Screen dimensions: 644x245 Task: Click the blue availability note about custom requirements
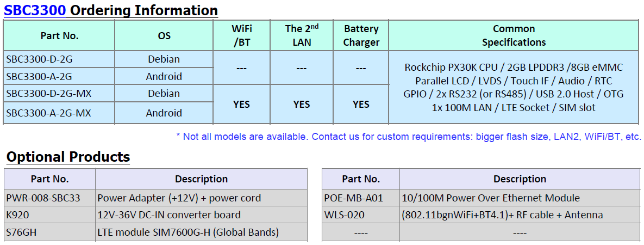409,137
